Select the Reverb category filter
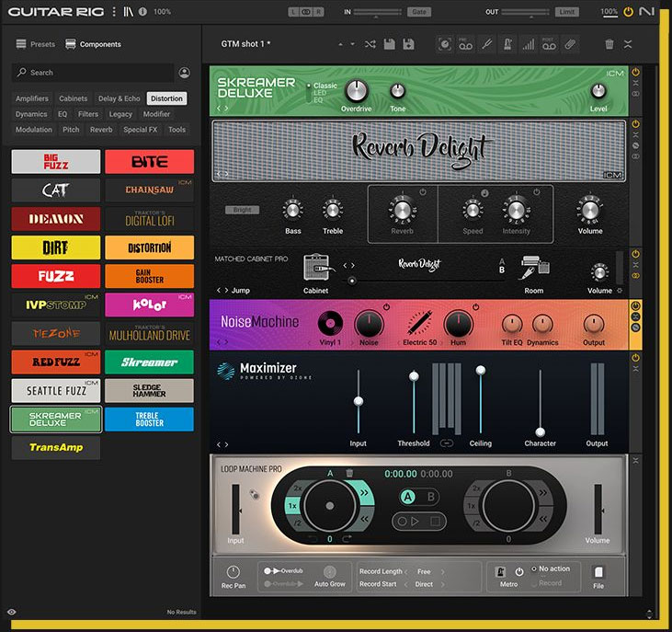Screen dimensions: 672x632 click(101, 130)
